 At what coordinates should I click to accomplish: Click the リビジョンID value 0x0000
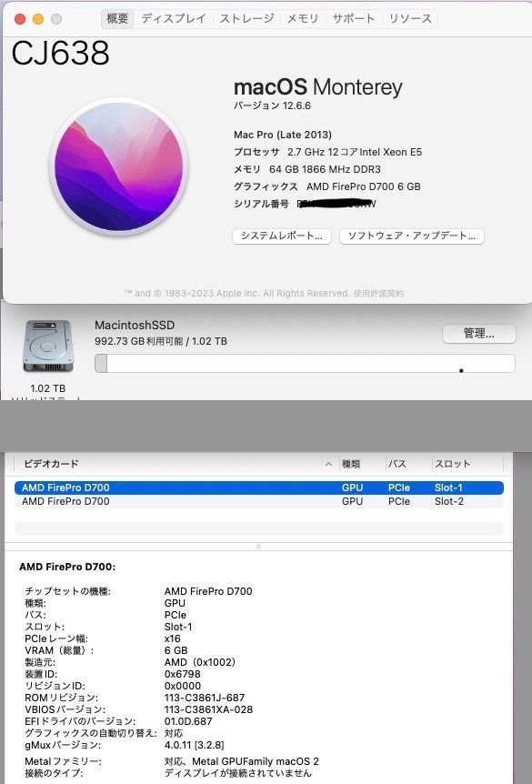coord(183,686)
